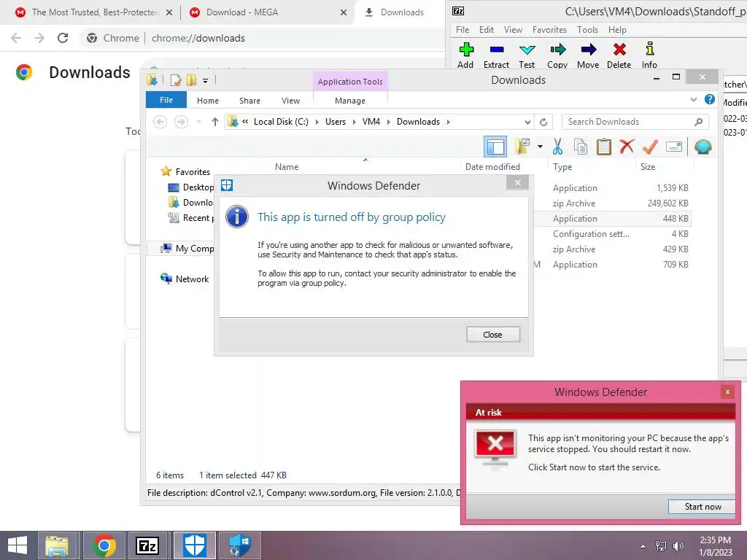This screenshot has height=560, width=747.
Task: Click the Explorer Help question mark icon
Action: [709, 99]
